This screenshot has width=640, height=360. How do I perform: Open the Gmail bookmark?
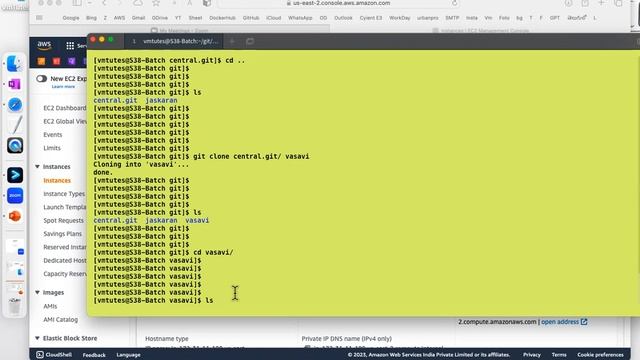point(138,18)
